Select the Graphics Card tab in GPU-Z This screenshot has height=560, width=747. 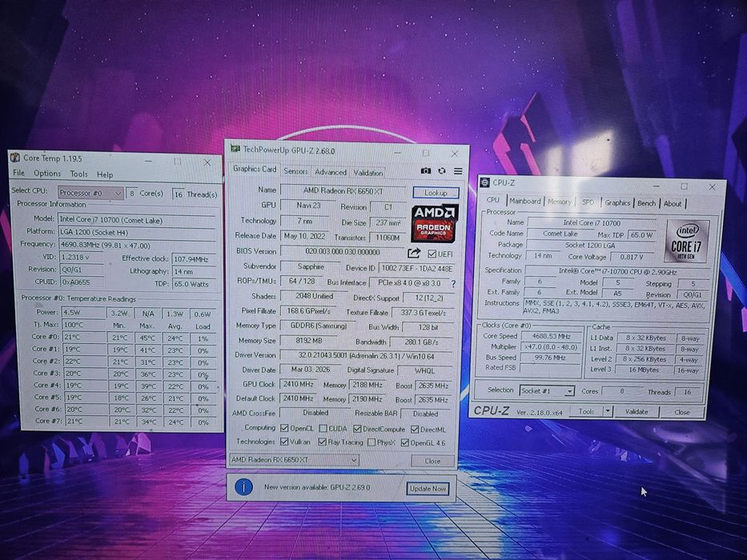click(x=255, y=169)
